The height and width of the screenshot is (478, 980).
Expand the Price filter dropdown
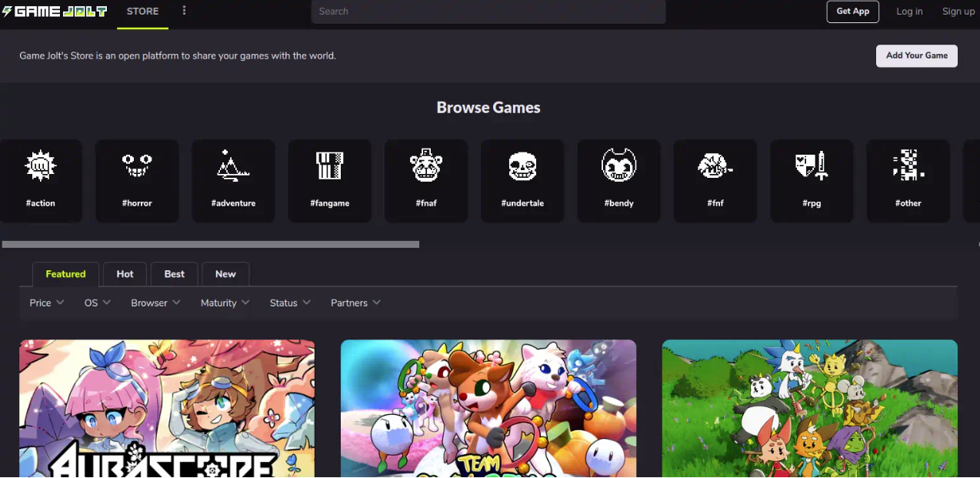coord(46,303)
